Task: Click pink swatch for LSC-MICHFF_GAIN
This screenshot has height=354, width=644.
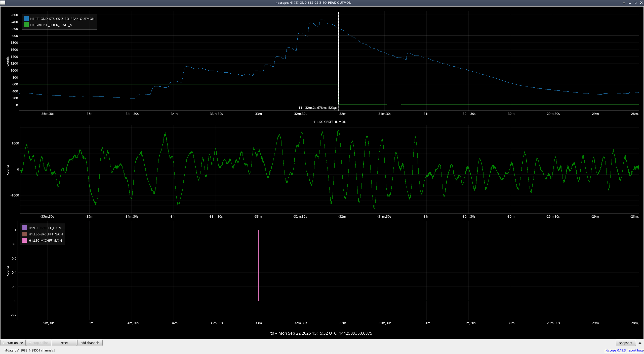Action: click(x=25, y=240)
